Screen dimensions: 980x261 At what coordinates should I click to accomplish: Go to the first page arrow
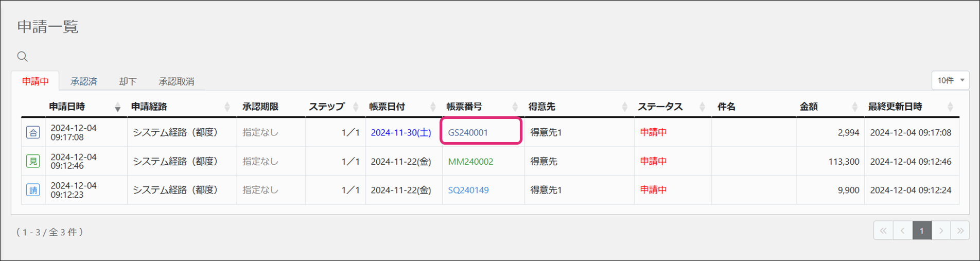point(883,231)
